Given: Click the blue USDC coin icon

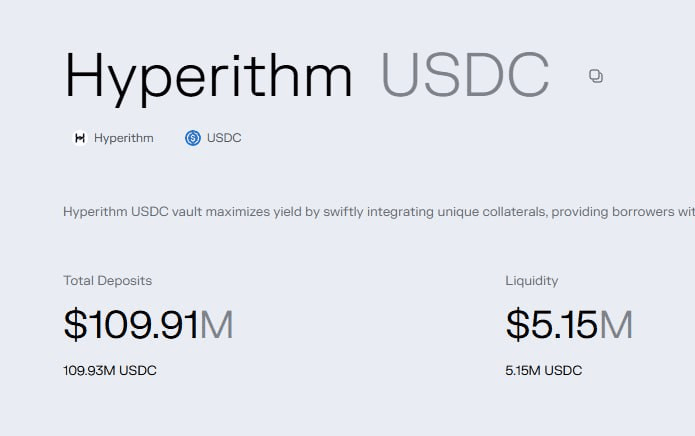Looking at the screenshot, I should 193,138.
